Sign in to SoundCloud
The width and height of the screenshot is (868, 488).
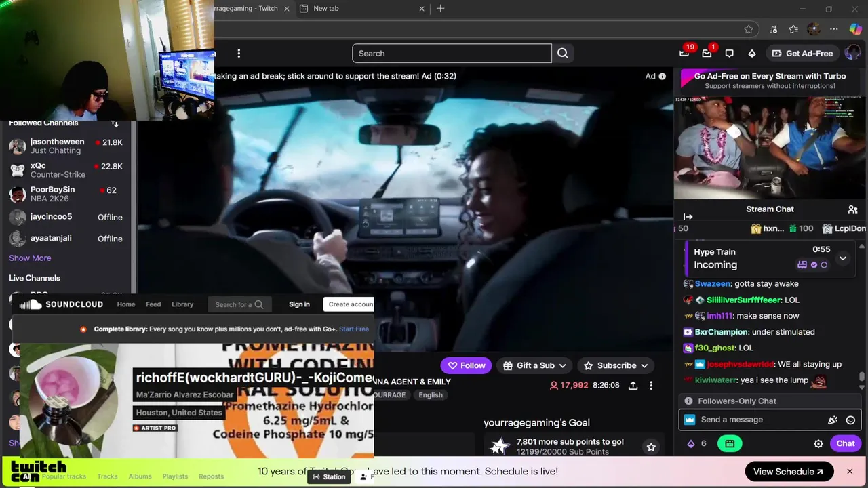(x=299, y=304)
